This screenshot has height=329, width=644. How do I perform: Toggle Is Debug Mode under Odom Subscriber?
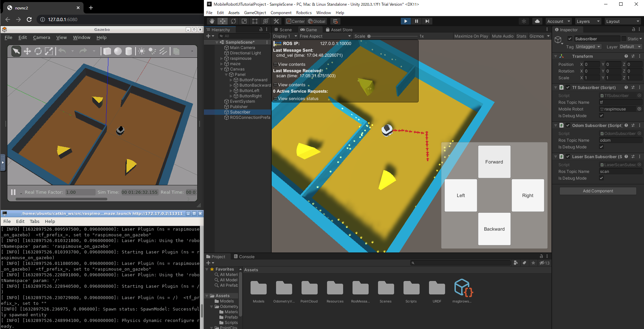(x=601, y=147)
